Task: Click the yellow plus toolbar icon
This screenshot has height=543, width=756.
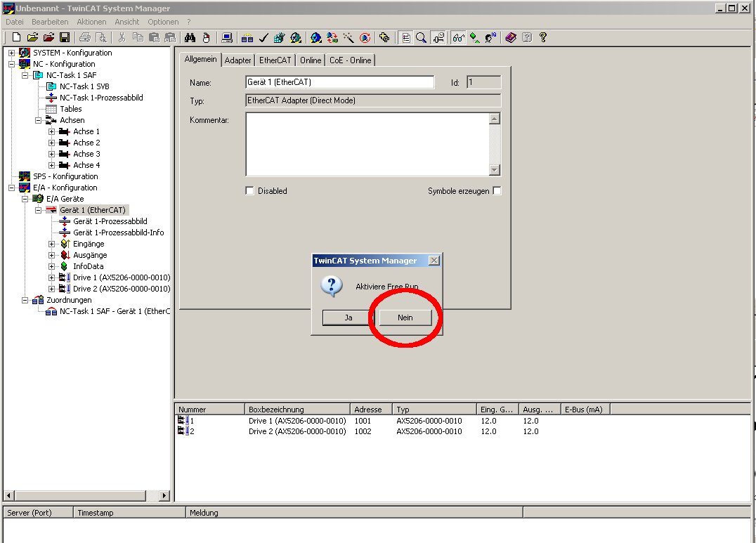Action: coord(384,38)
